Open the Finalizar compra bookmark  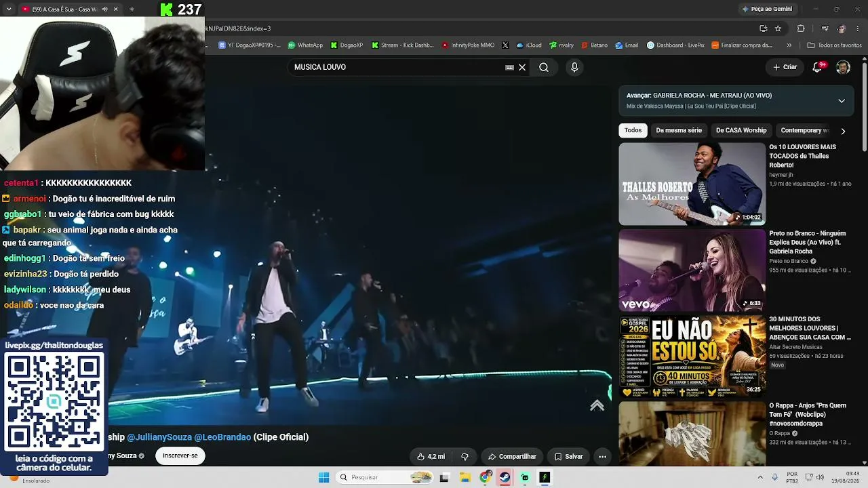pyautogui.click(x=742, y=45)
